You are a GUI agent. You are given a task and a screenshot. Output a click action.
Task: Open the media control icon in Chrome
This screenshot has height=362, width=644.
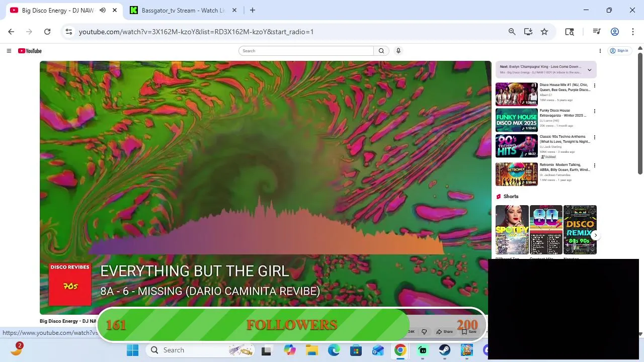coord(597,32)
